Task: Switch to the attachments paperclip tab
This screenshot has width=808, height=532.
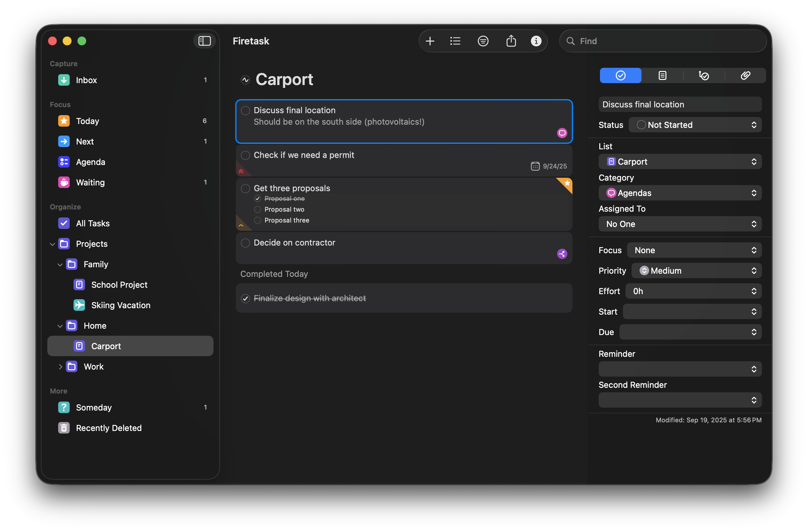Action: (745, 75)
